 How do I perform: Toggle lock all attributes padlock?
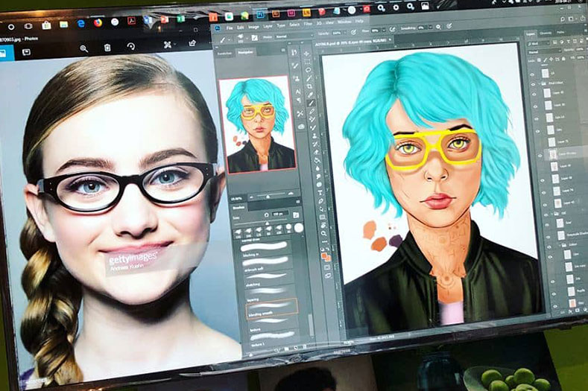tap(563, 59)
